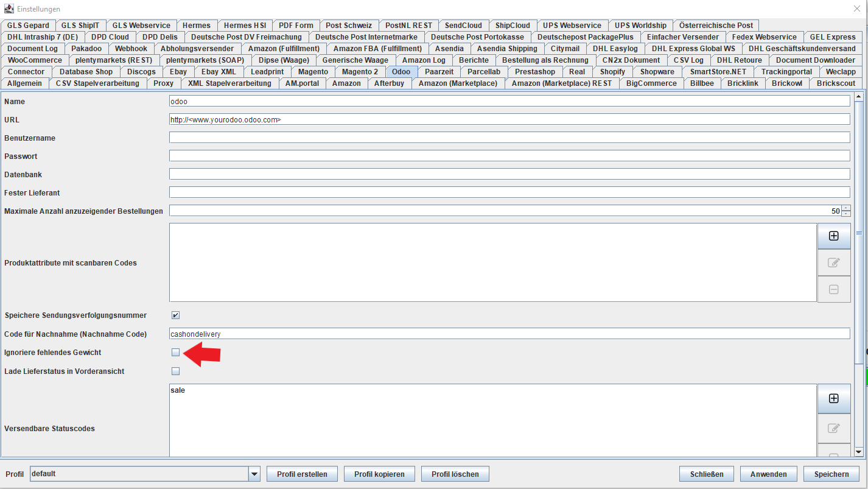Open the SendCloud tab
Viewport: 868px width, 489px height.
(463, 26)
